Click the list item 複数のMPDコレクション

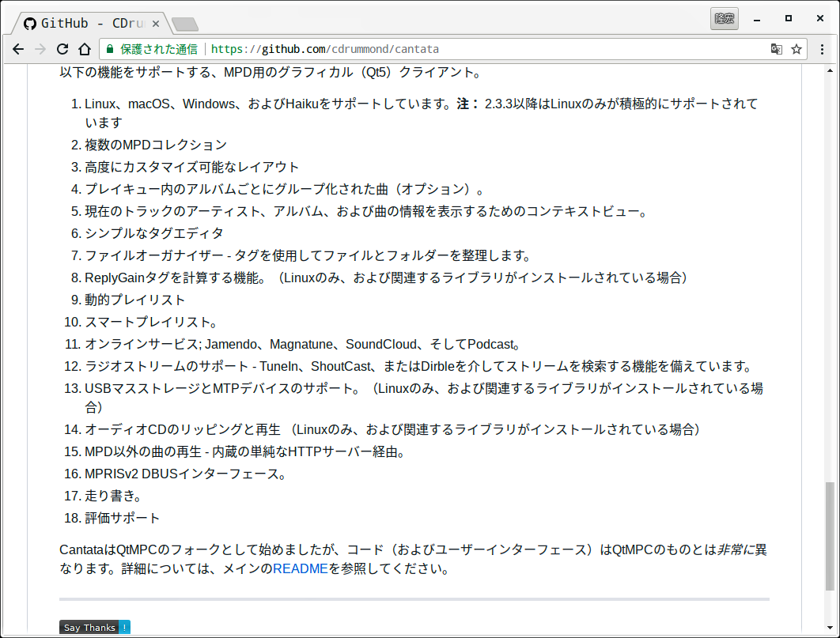tap(156, 145)
